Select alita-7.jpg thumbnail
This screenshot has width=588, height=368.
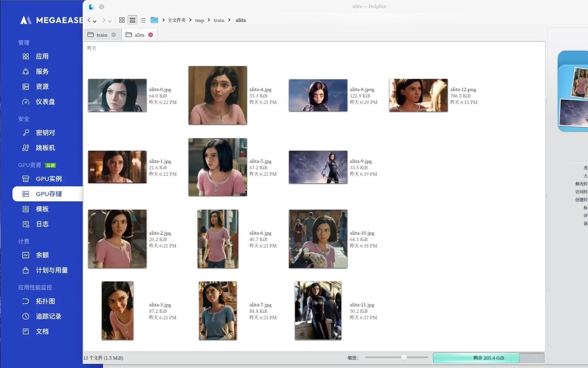218,311
